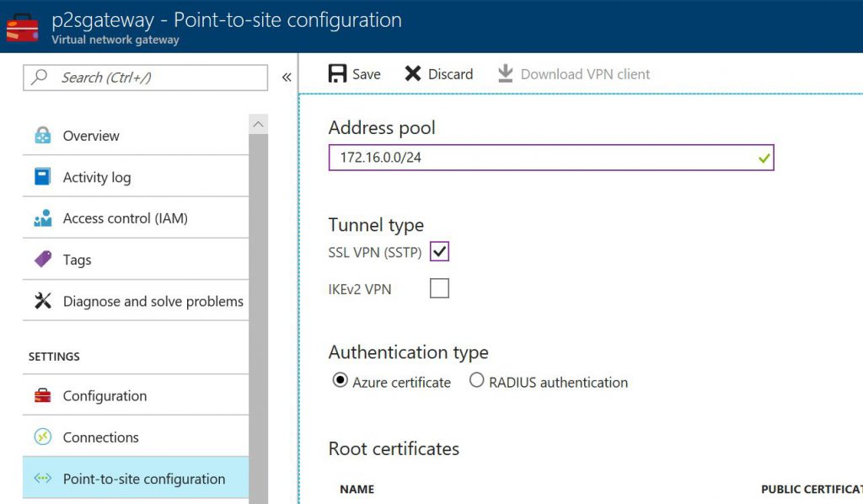Open the Activity log menu item
863x504 pixels.
(x=136, y=177)
